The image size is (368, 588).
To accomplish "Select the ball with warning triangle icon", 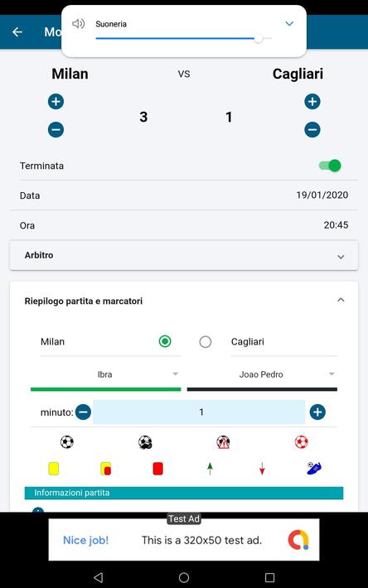I will click(223, 441).
